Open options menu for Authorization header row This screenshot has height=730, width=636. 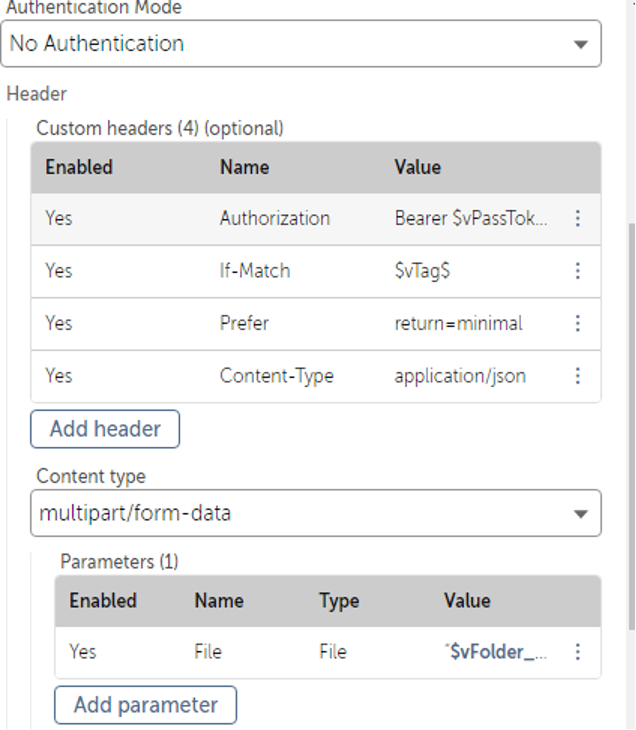click(x=577, y=218)
